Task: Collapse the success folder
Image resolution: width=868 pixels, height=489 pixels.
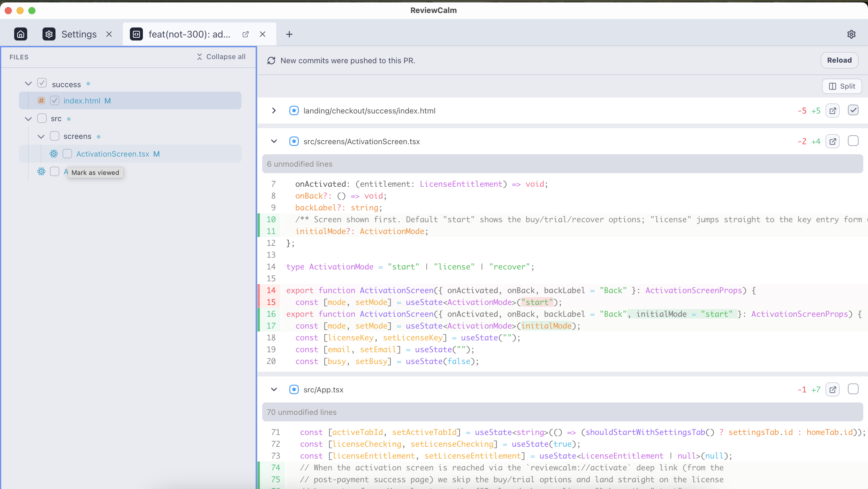Action: pos(28,83)
